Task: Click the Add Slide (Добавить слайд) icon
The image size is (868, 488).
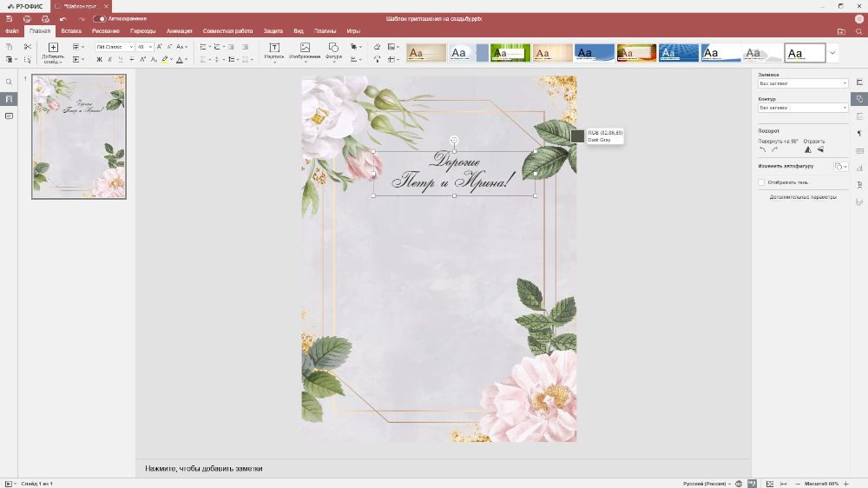Action: [x=53, y=48]
